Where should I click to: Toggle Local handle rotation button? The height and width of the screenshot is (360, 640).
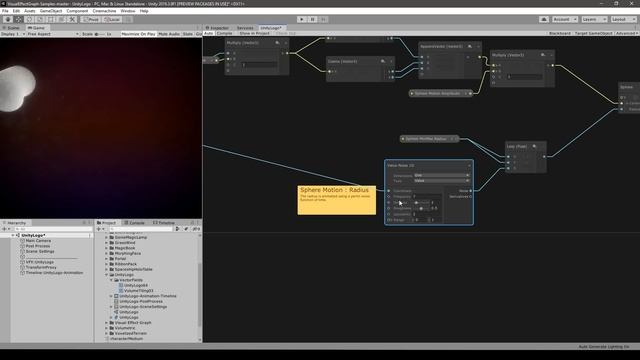(111, 19)
